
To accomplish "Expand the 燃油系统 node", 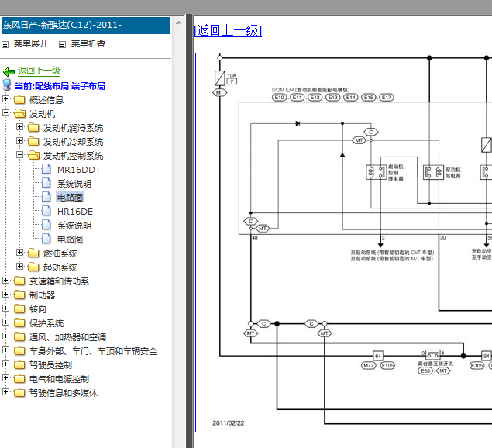I will 19,252.
